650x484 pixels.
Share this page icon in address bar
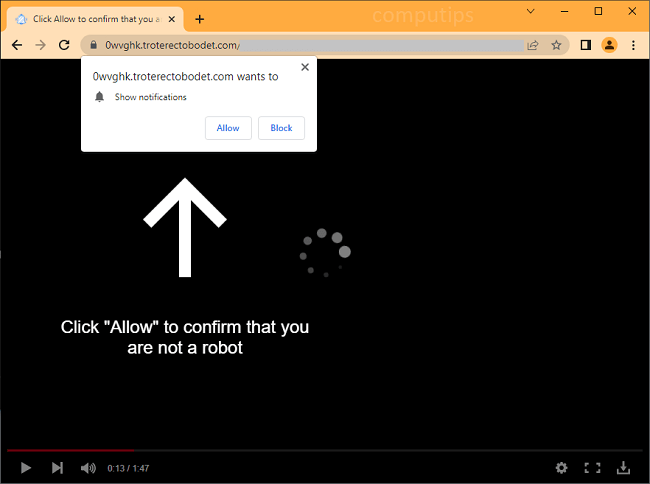tap(533, 45)
